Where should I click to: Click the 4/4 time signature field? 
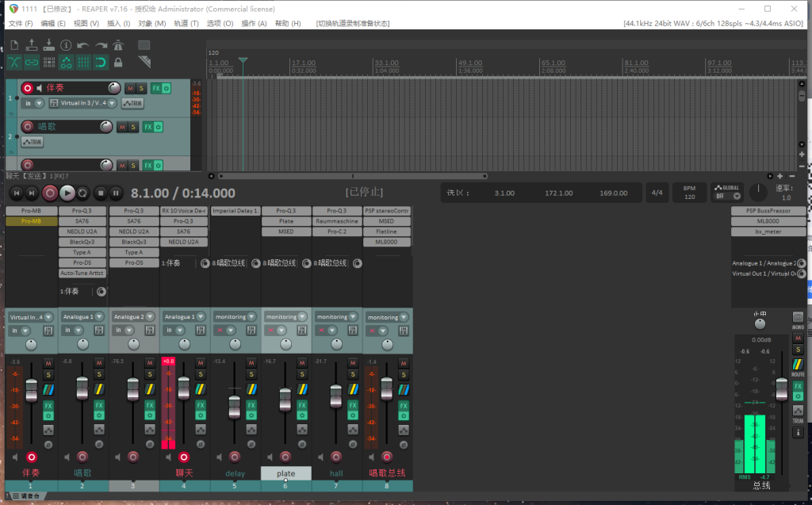click(x=657, y=192)
